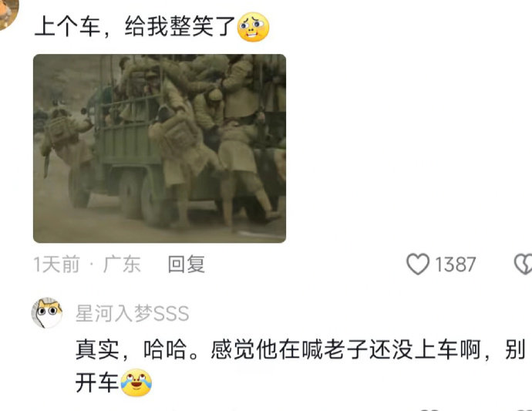Open the top commenter's partially visible avatar
This screenshot has height=411, width=532.
click(x=8, y=14)
